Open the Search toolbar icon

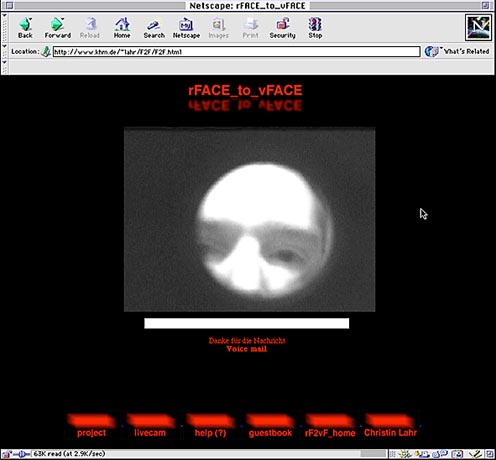(x=154, y=28)
